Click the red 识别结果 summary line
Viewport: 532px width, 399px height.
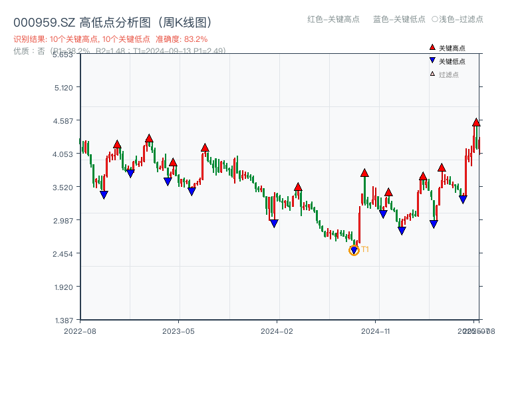110,39
